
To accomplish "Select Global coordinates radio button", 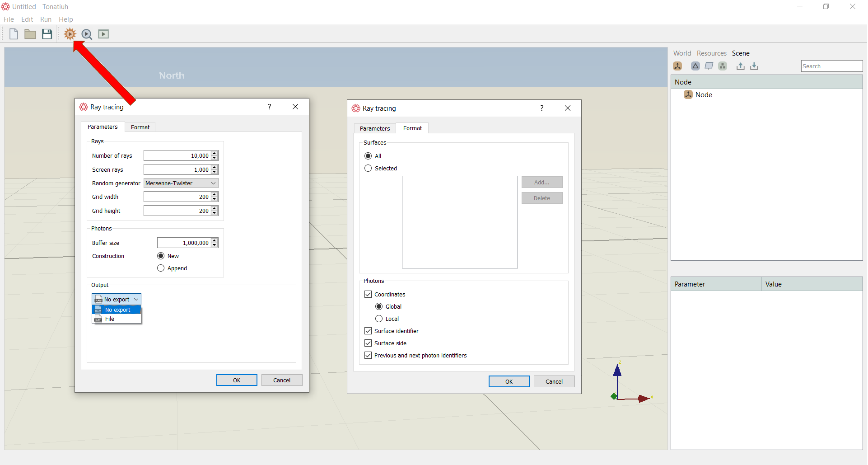I will point(379,306).
